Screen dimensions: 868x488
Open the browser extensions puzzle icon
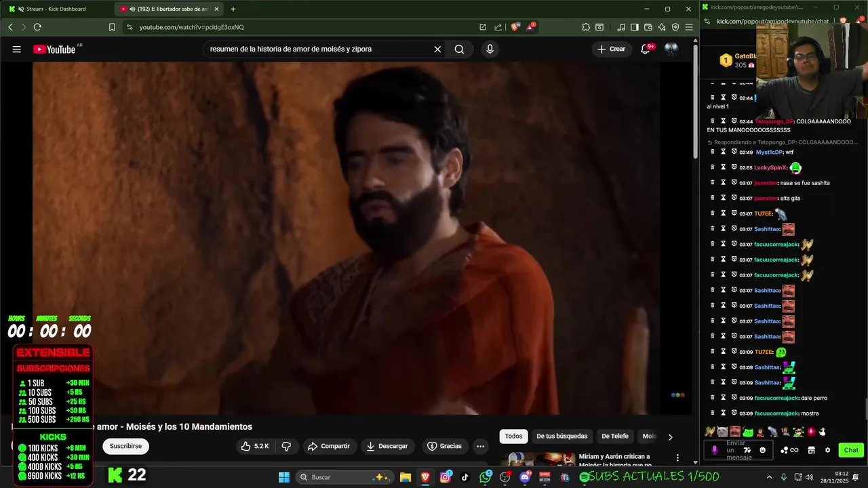pyautogui.click(x=586, y=27)
